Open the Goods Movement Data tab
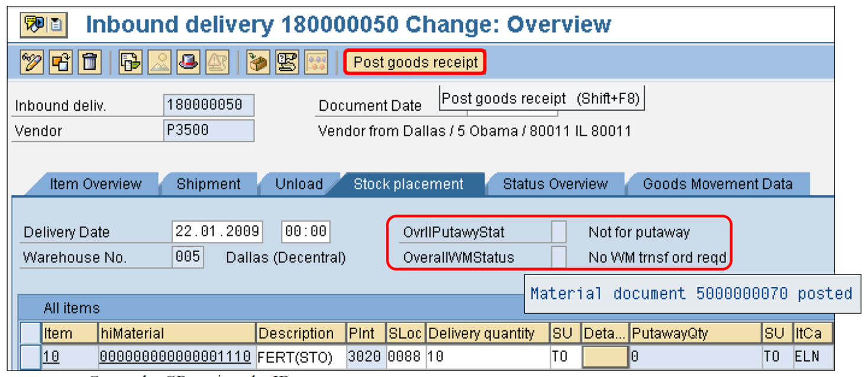 (x=718, y=184)
